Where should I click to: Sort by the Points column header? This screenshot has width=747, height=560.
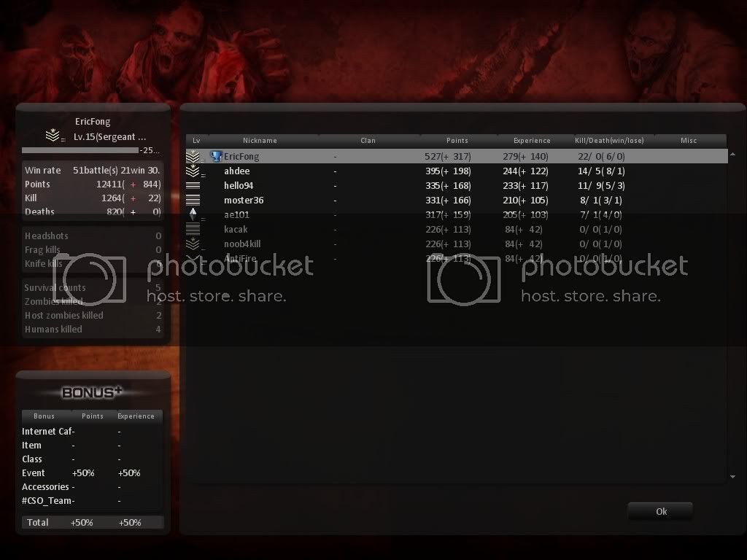pyautogui.click(x=457, y=141)
